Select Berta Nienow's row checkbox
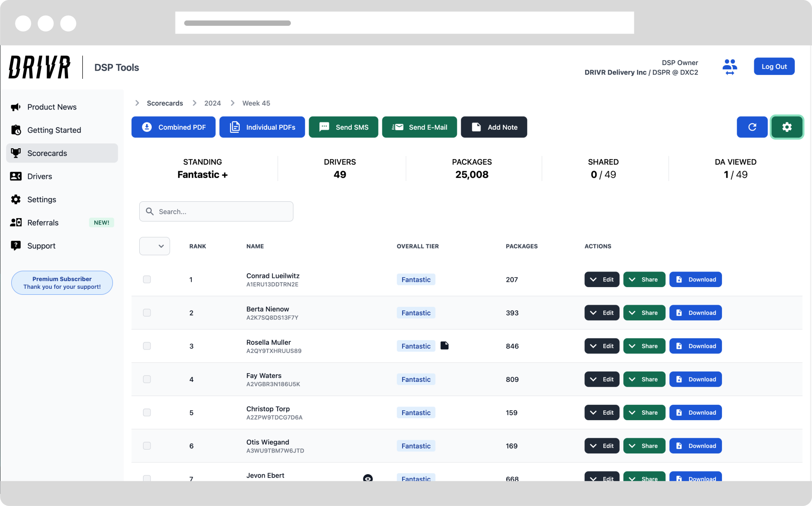The image size is (812, 506). point(147,312)
